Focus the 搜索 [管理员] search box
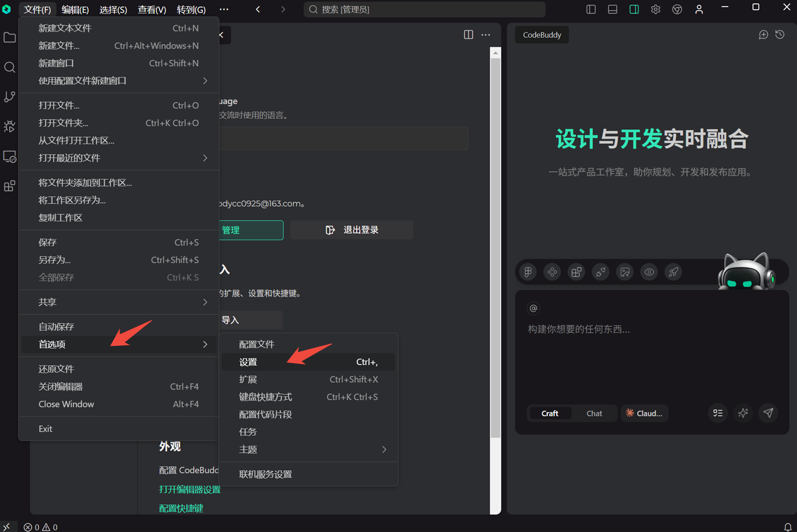This screenshot has width=797, height=532. click(424, 9)
